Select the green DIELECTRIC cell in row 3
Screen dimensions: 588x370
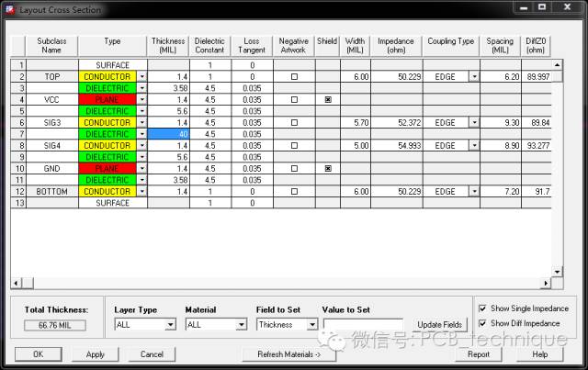point(107,88)
